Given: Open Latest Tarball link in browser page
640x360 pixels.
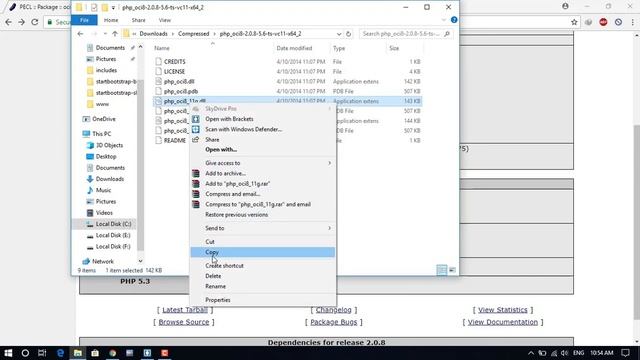Looking at the screenshot, I should click(185, 310).
